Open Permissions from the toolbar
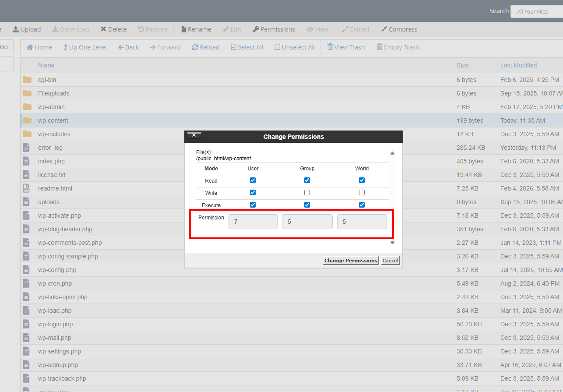This screenshot has height=392, width=563. pyautogui.click(x=274, y=29)
